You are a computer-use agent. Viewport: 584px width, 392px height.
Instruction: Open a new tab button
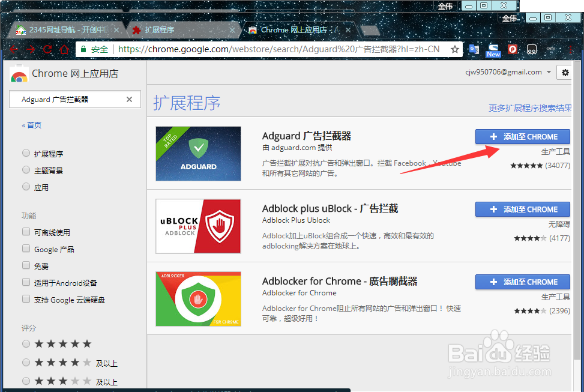tap(370, 30)
